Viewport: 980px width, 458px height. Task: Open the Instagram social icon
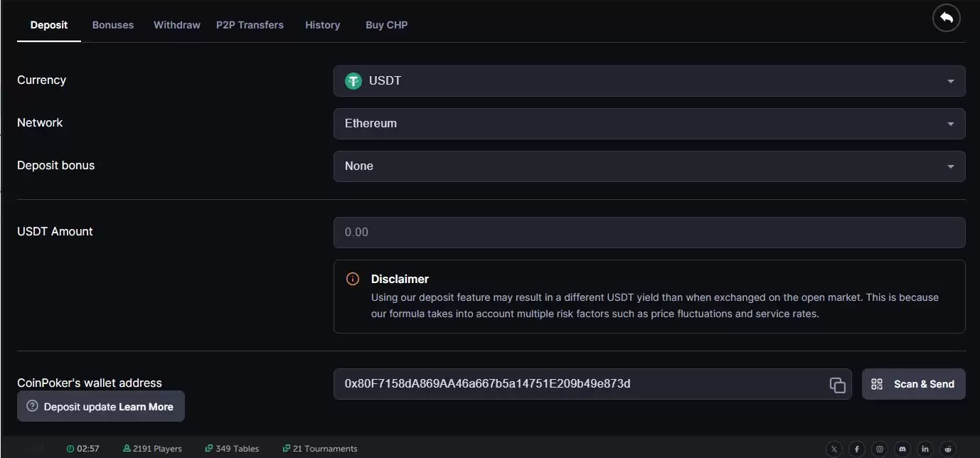click(880, 449)
